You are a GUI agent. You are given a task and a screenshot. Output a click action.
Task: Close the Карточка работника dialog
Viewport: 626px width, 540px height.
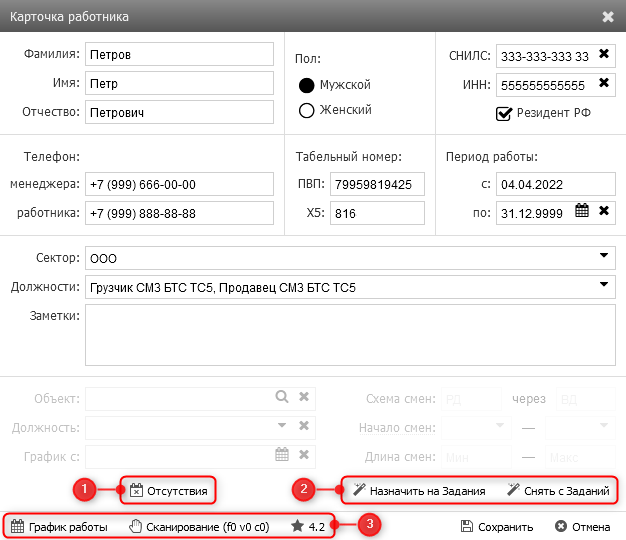tap(608, 17)
